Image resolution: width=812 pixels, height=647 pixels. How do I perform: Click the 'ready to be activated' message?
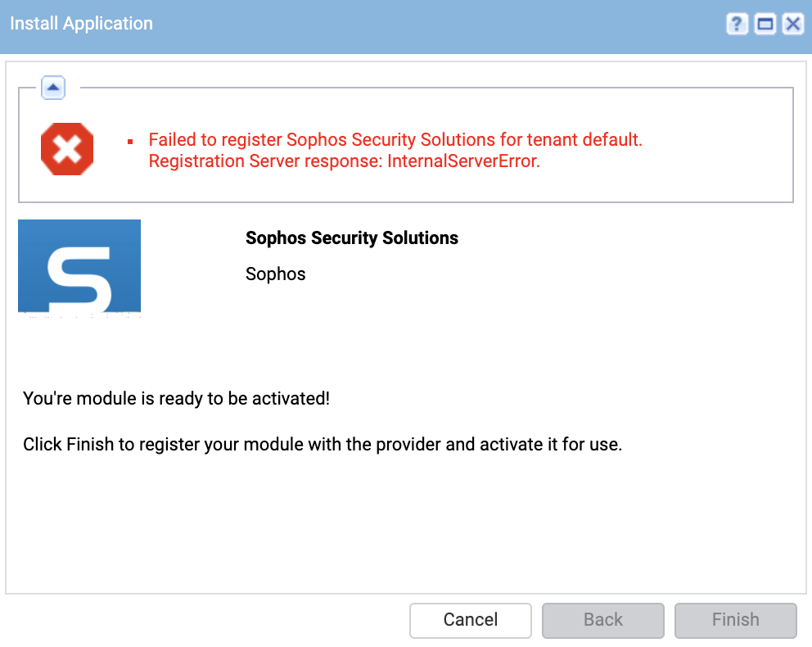(176, 398)
